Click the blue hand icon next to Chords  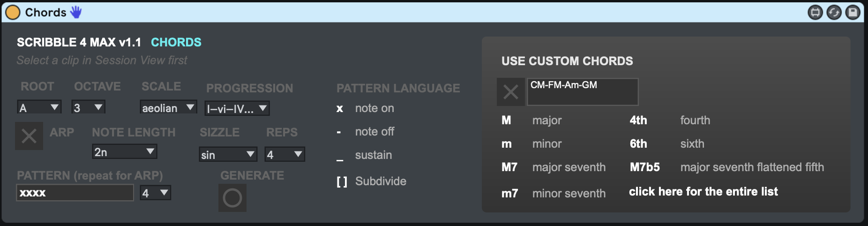76,12
